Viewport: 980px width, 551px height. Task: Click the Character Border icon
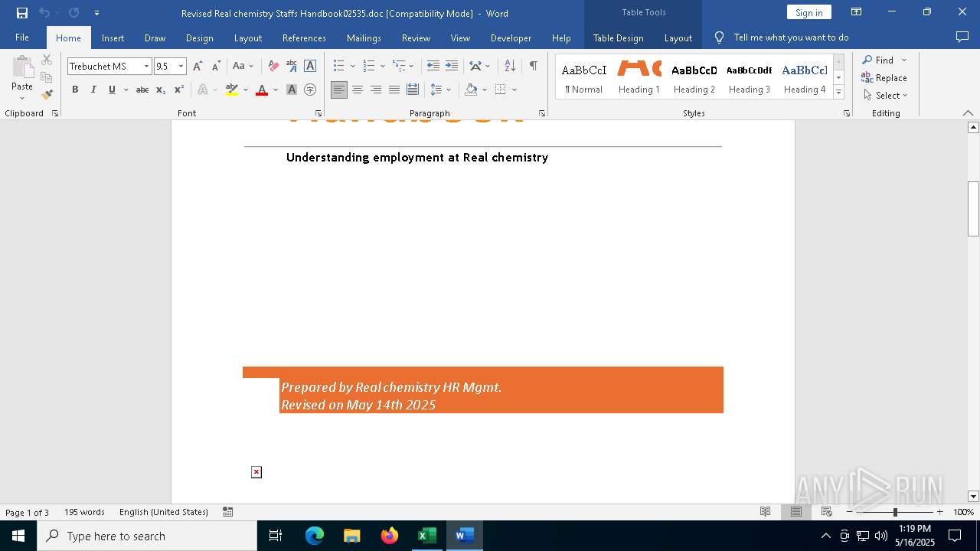(310, 66)
